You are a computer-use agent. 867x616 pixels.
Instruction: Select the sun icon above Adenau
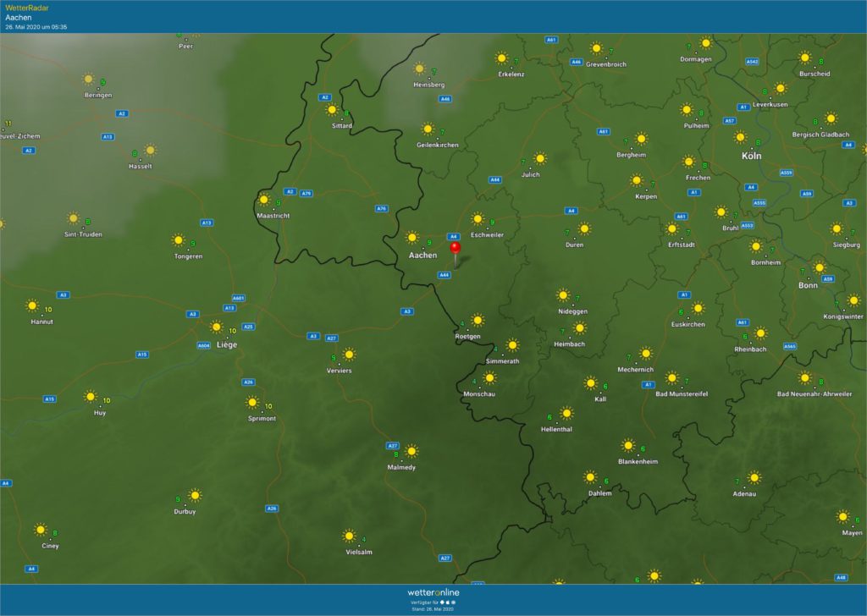point(754,477)
